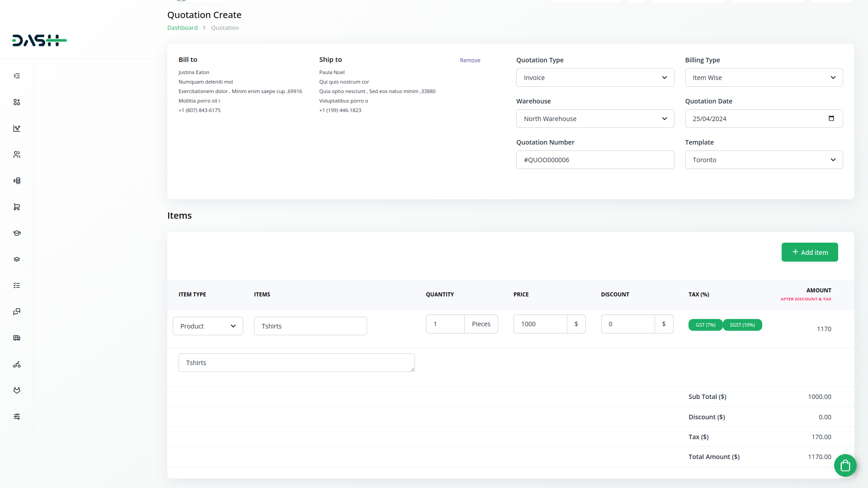This screenshot has width=868, height=488.
Task: Expand the Template dropdown showing Toronto
Action: click(764, 160)
